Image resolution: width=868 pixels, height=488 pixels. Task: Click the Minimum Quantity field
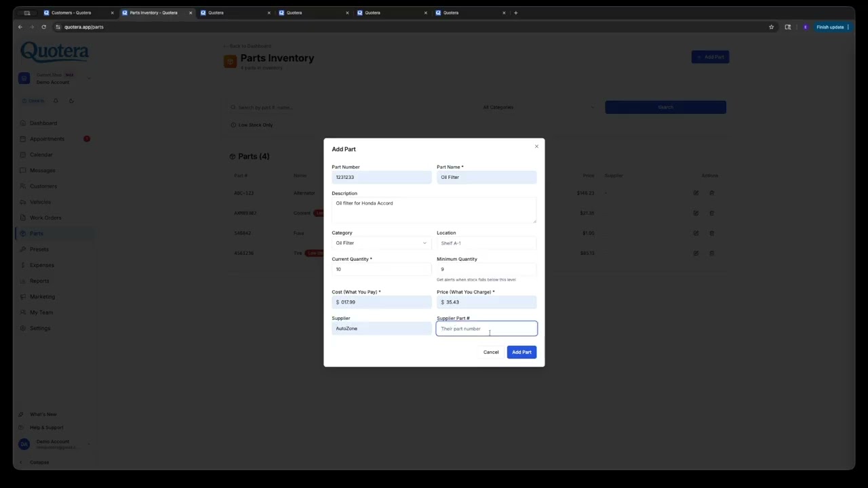click(486, 270)
